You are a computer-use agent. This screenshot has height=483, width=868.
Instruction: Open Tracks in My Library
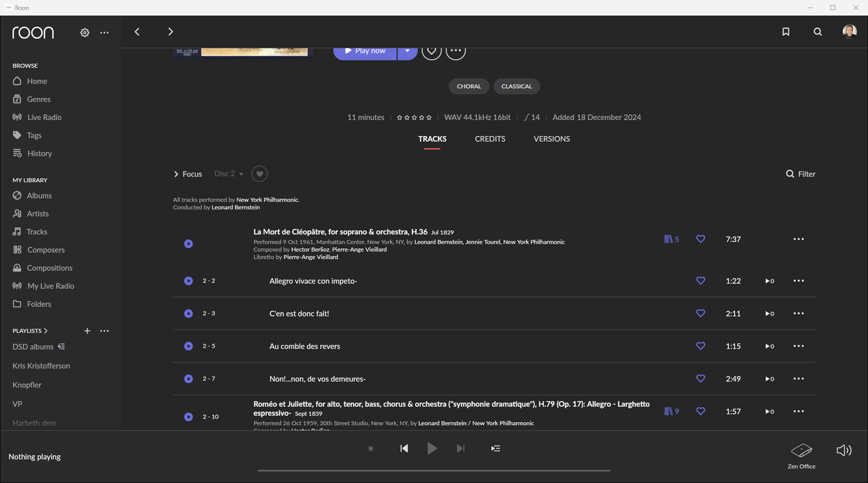click(30, 232)
